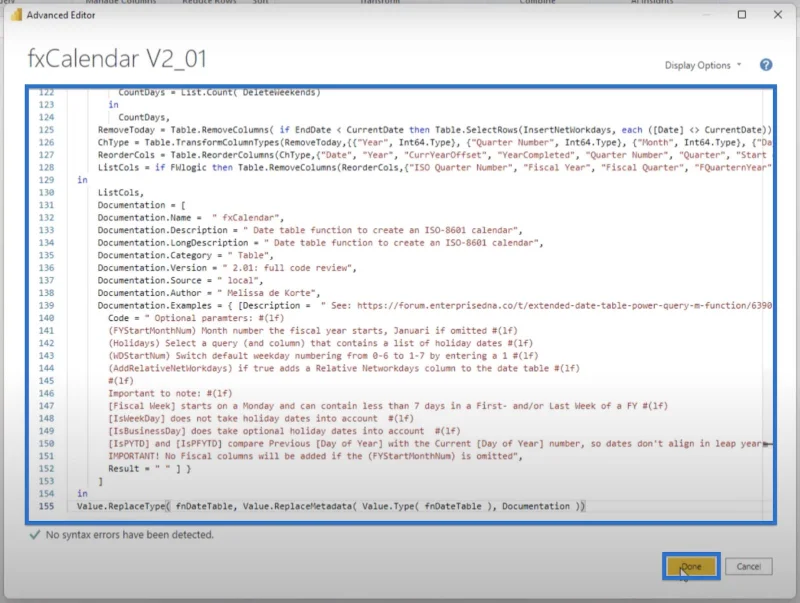Screen dimensions: 800x603
Task: Click the Done button
Action: coord(691,566)
